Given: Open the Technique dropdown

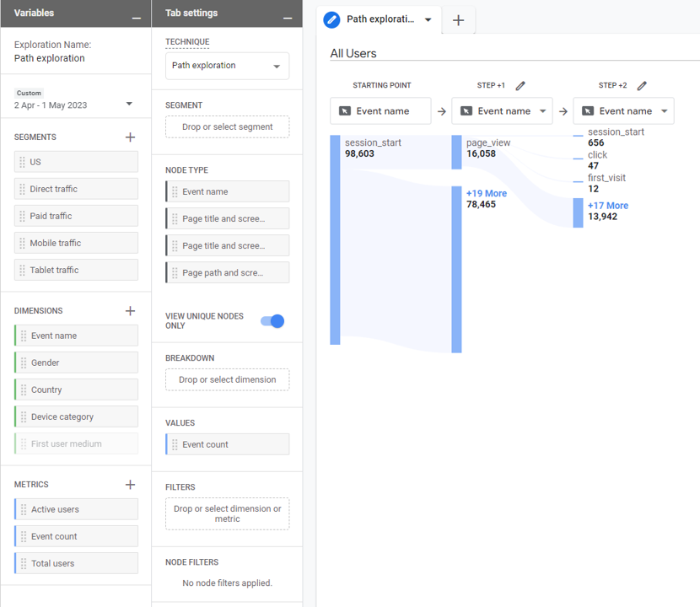Looking at the screenshot, I should 227,66.
